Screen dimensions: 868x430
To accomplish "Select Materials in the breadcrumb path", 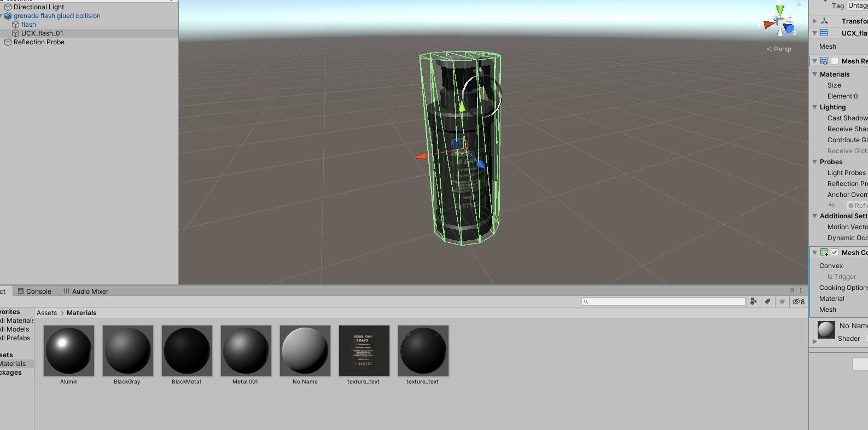I will coord(81,313).
